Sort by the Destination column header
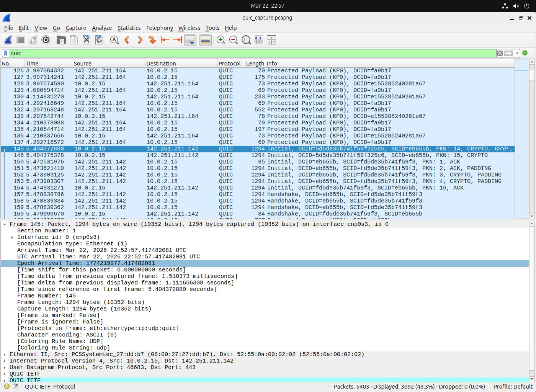This screenshot has width=536, height=392. pos(181,64)
